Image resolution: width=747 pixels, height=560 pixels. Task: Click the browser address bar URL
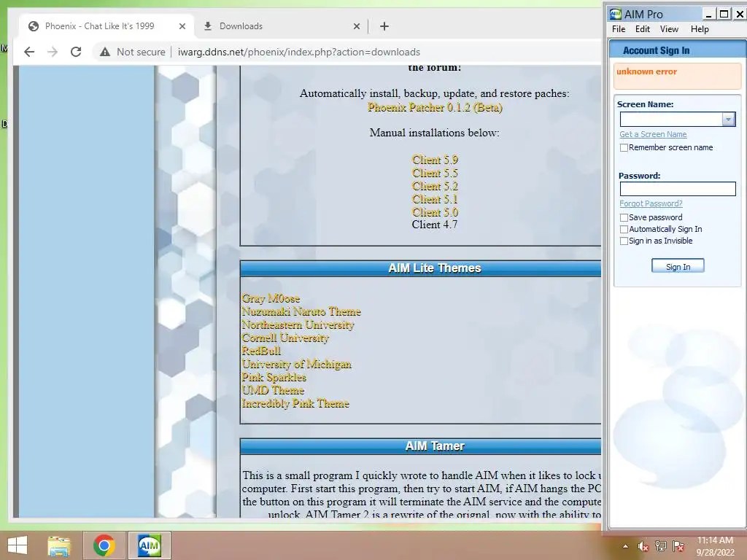click(298, 52)
